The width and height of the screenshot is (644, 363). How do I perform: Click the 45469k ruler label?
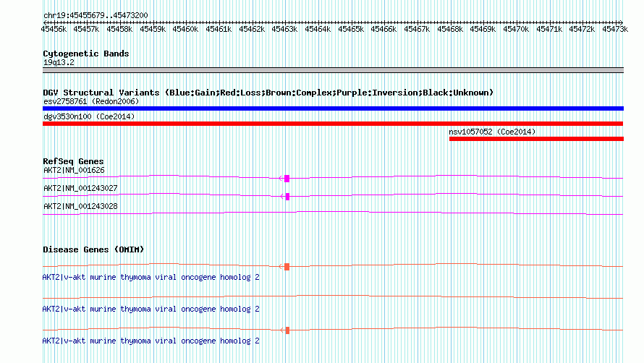click(x=483, y=29)
